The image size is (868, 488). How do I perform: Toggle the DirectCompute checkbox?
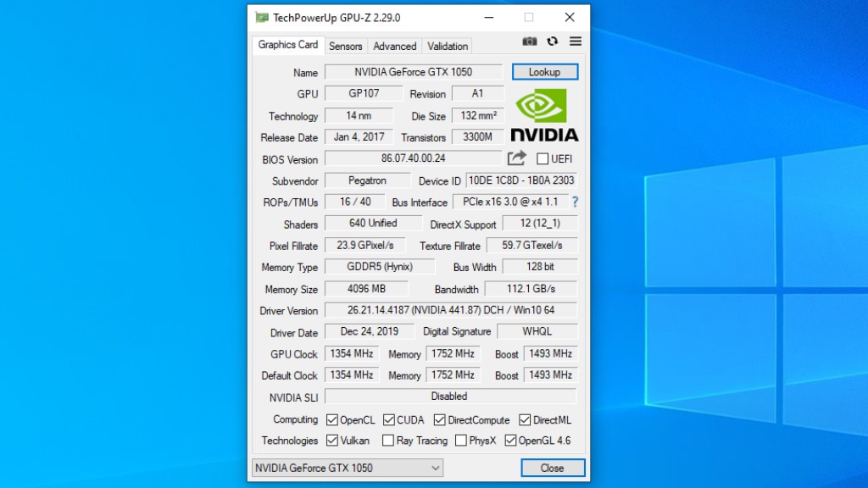click(440, 420)
